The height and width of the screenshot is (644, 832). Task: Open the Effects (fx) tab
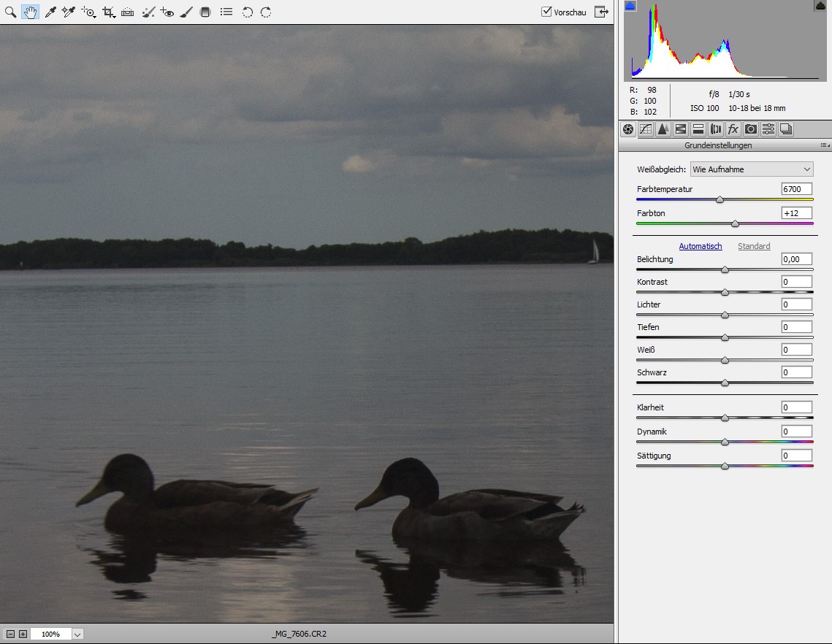point(733,129)
